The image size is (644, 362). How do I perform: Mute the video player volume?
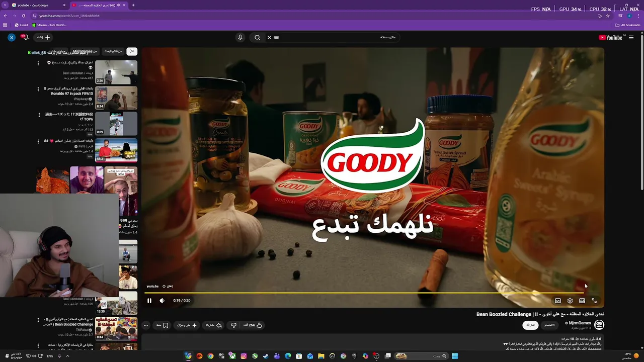pyautogui.click(x=162, y=301)
